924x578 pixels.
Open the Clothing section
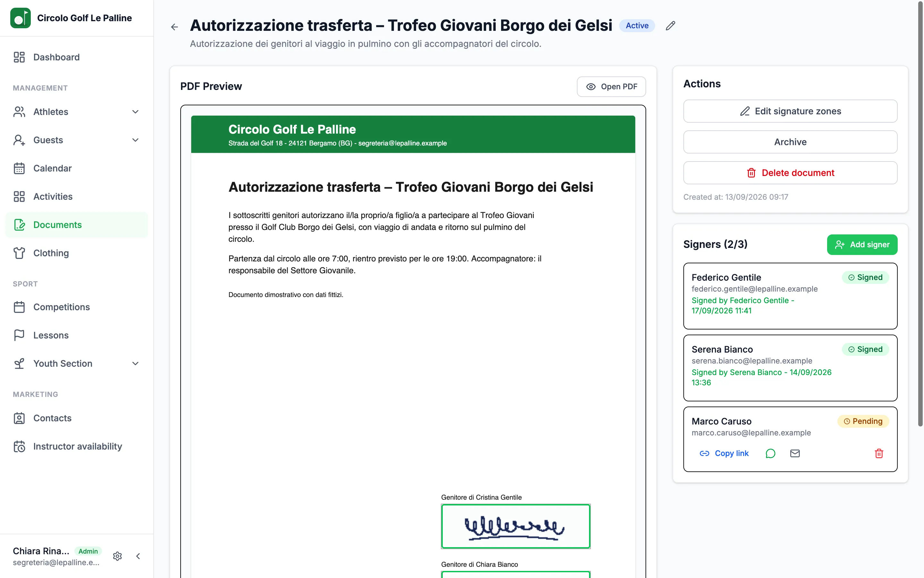[77, 253]
